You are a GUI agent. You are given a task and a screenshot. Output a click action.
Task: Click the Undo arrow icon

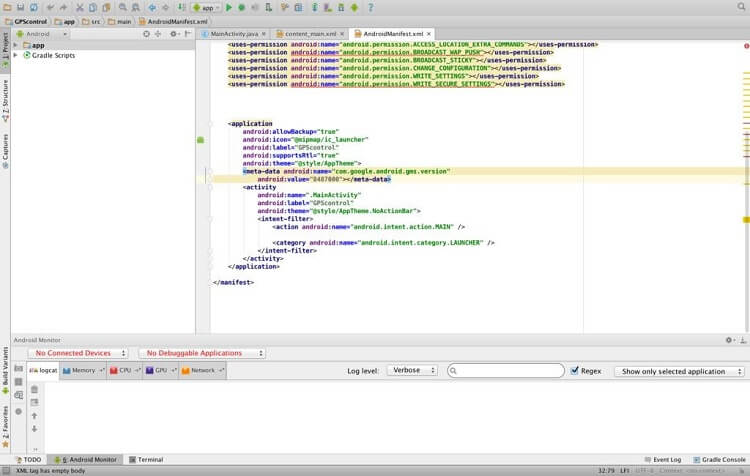[50, 7]
